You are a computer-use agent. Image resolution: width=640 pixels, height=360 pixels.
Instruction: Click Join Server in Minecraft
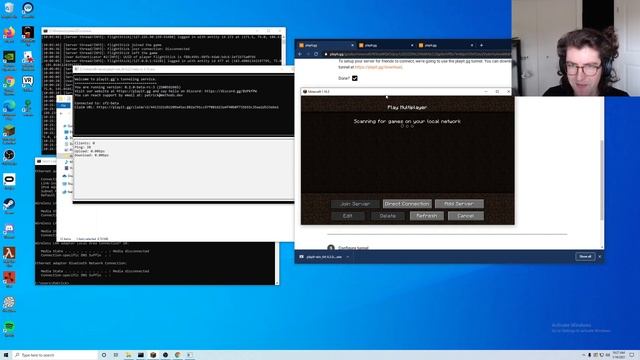pos(355,204)
